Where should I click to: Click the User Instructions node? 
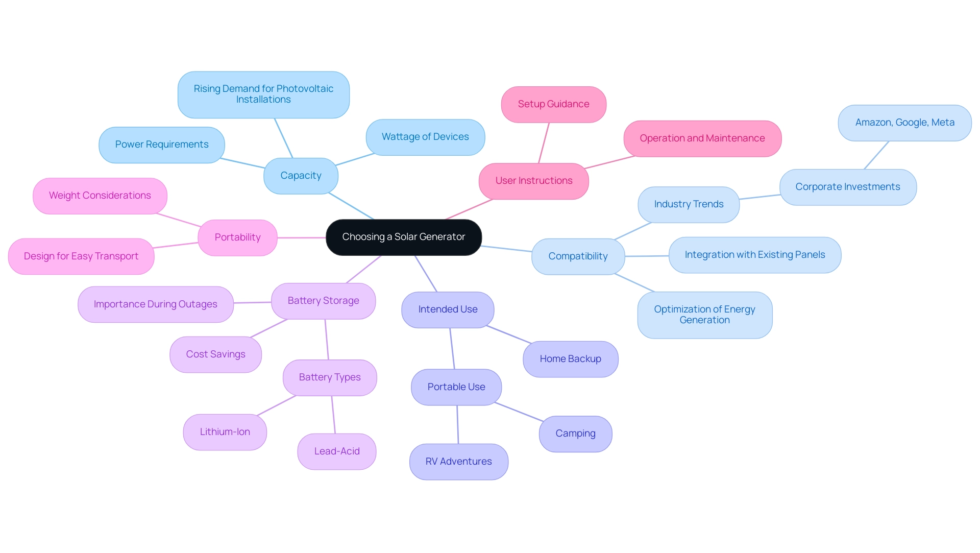(x=531, y=181)
